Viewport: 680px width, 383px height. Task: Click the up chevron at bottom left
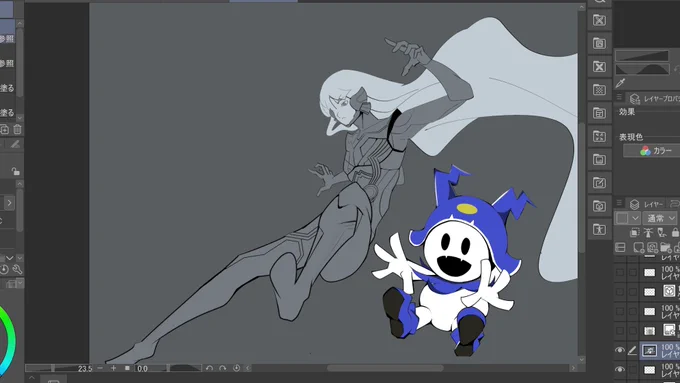tap(32, 378)
